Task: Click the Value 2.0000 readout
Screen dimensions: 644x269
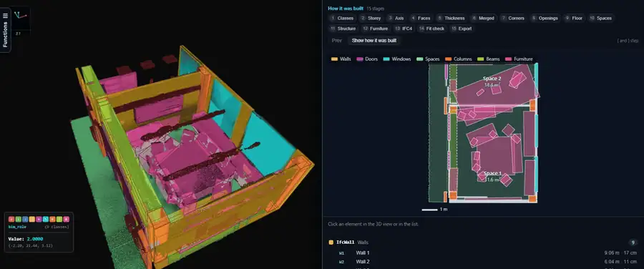Action: click(x=26, y=239)
